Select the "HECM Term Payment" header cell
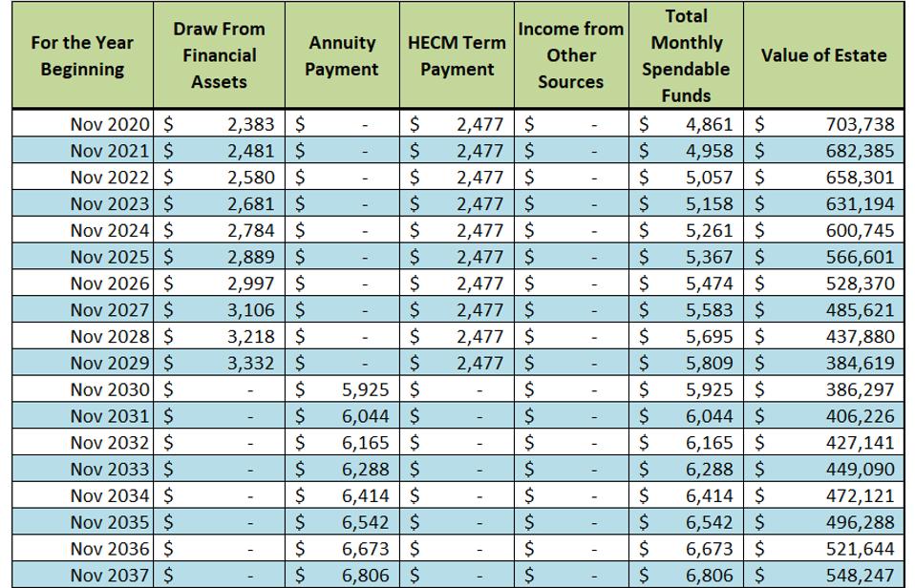This screenshot has height=588, width=915. tap(457, 55)
